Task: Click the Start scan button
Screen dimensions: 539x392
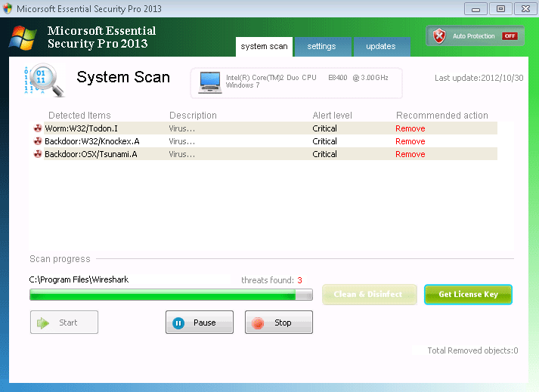Action: tap(64, 323)
